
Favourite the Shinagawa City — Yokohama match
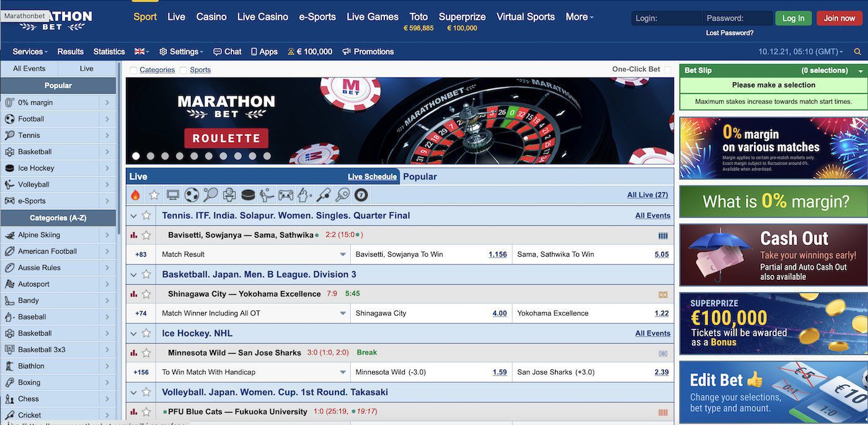(x=146, y=294)
